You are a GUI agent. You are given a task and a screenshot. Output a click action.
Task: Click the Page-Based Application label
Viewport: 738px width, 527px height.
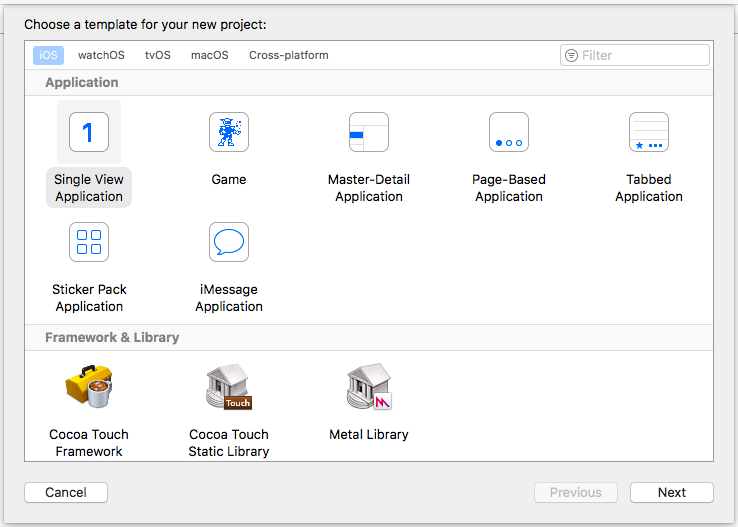[509, 188]
